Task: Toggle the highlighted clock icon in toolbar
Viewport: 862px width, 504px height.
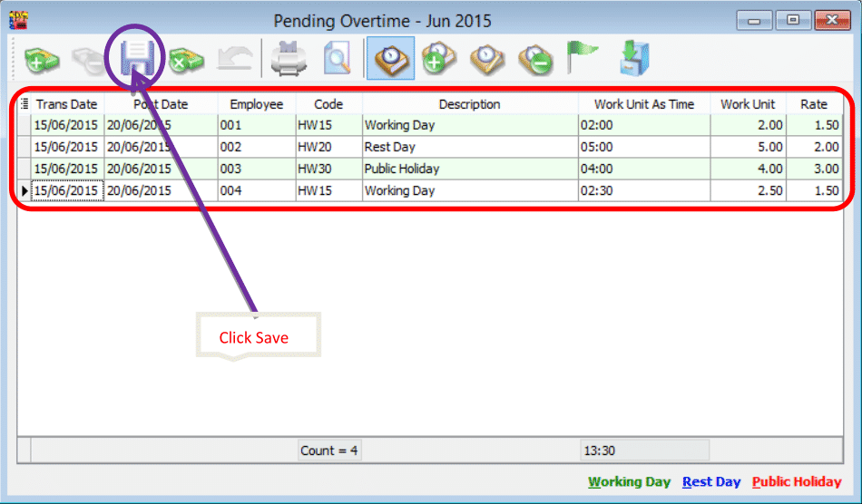Action: 391,60
